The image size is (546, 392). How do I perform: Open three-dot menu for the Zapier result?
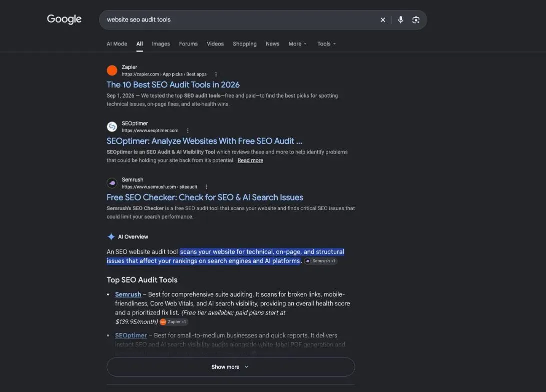[x=216, y=74]
